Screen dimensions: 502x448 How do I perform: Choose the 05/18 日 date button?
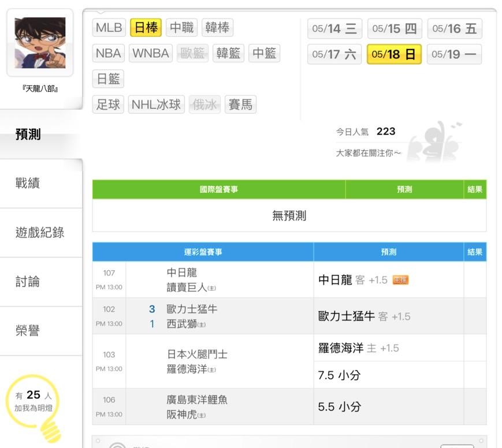coord(394,54)
